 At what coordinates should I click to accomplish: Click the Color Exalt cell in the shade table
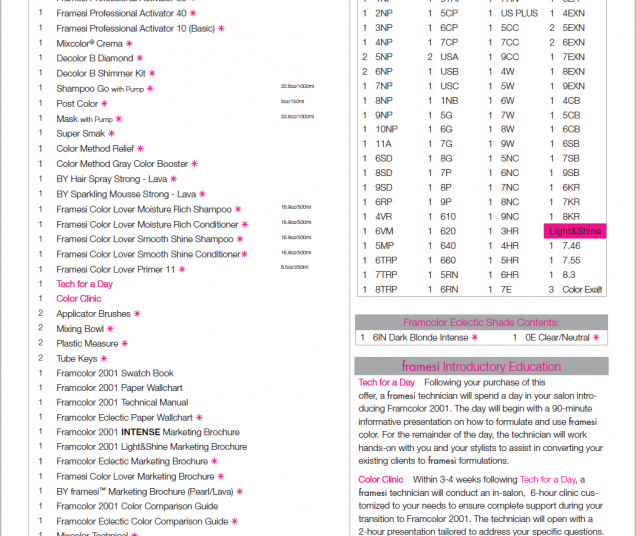(584, 290)
